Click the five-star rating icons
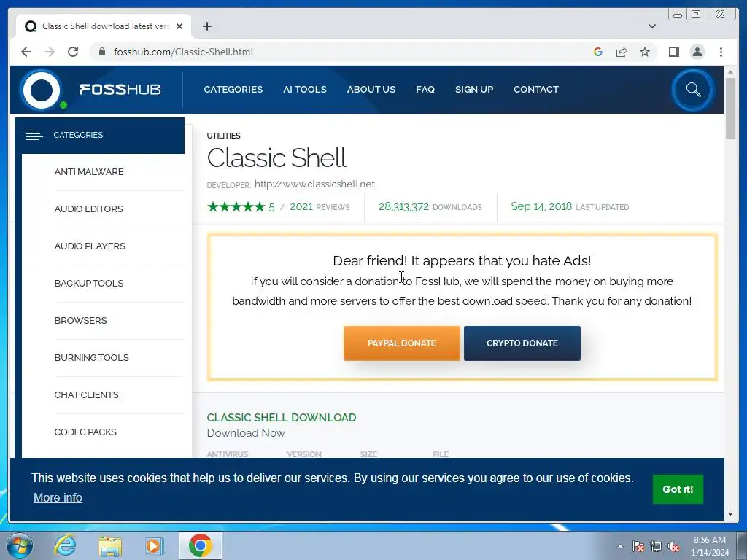This screenshot has width=747, height=560. point(236,206)
